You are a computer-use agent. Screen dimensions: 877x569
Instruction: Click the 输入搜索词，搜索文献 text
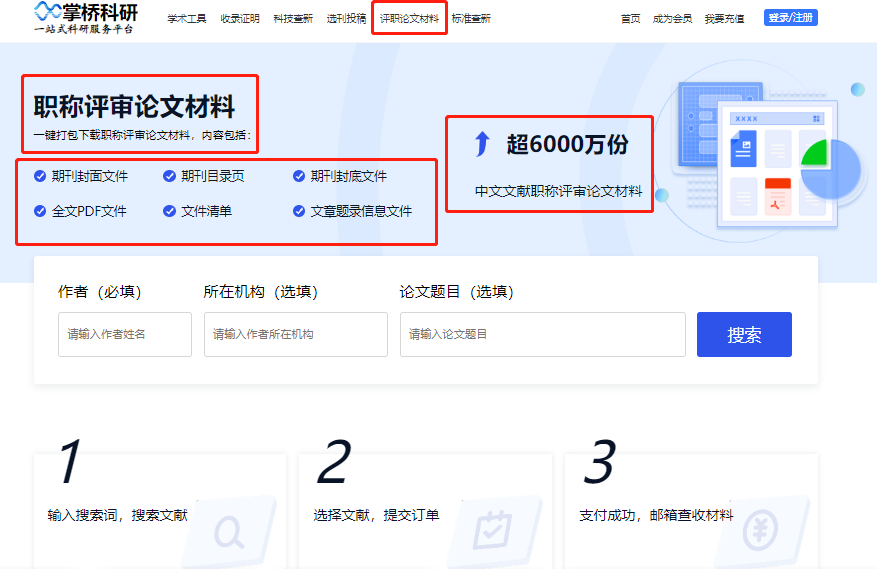[x=117, y=515]
